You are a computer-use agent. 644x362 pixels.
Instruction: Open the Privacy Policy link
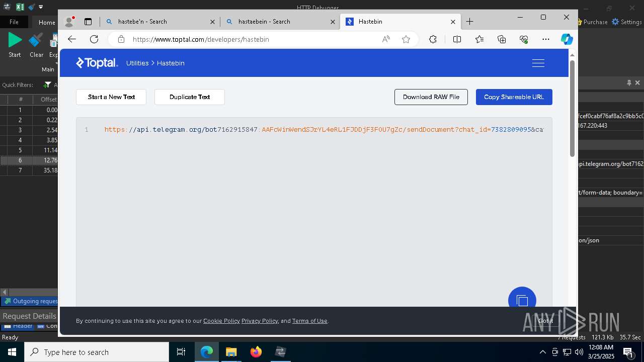pos(260,321)
